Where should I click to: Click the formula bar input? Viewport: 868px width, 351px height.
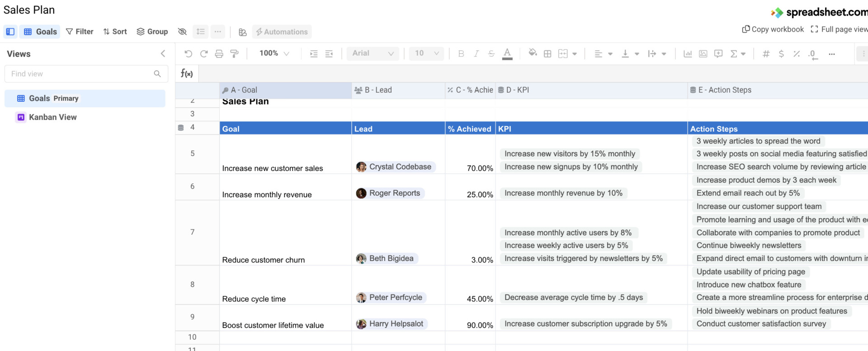click(533, 73)
